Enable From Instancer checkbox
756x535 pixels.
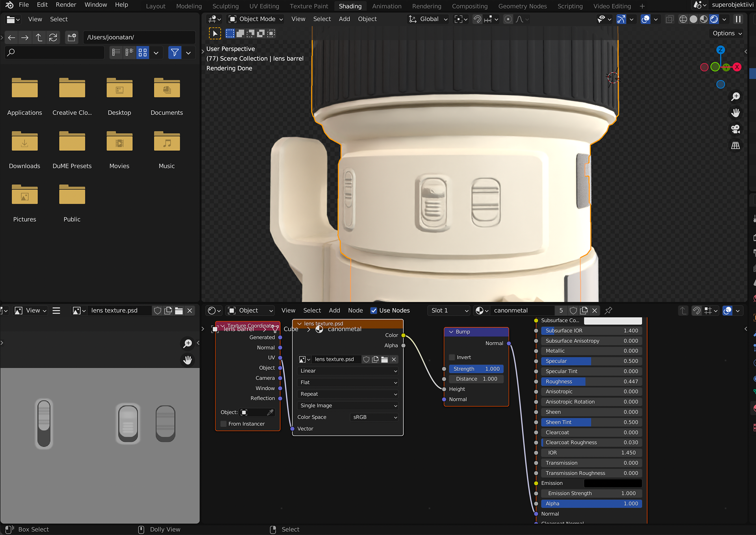click(224, 424)
